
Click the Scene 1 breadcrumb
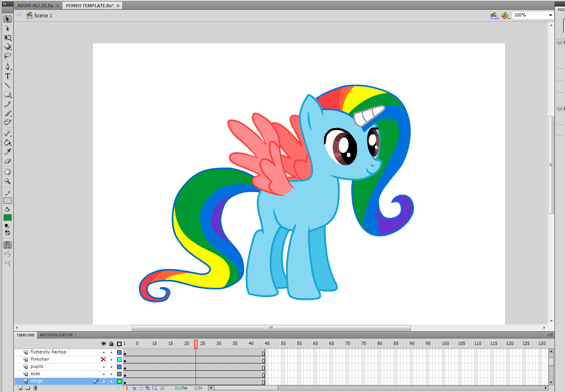point(43,15)
